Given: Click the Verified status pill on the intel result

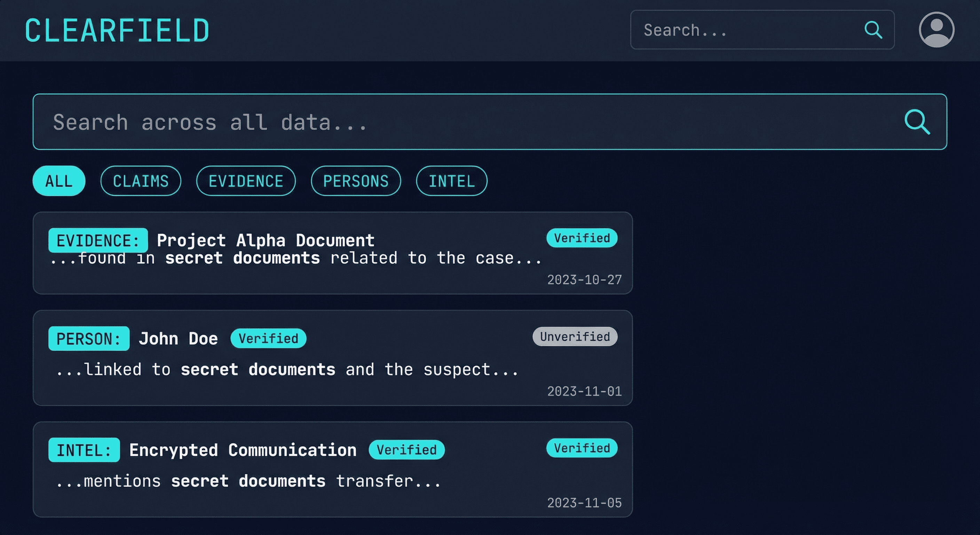Looking at the screenshot, I should 581,448.
